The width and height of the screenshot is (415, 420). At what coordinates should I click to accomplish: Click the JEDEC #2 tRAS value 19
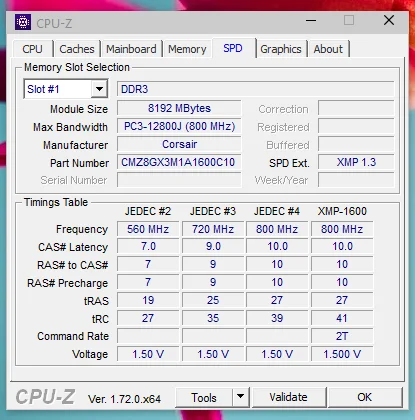tap(148, 300)
